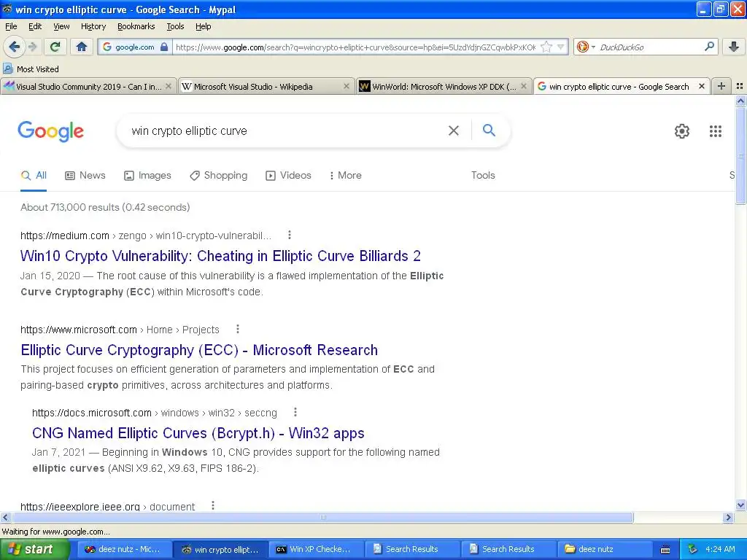
Task: Switch to Win XP Checker taskbar window
Action: [315, 549]
